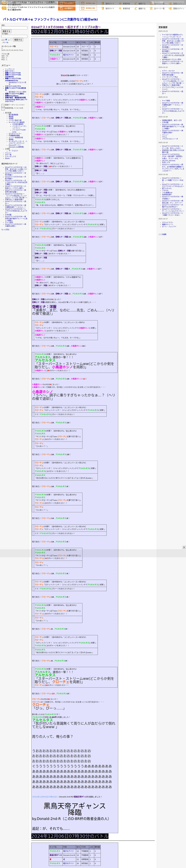Open 直轄Virtualboss menu link
The height and width of the screenshot is (868, 186).
12,96
